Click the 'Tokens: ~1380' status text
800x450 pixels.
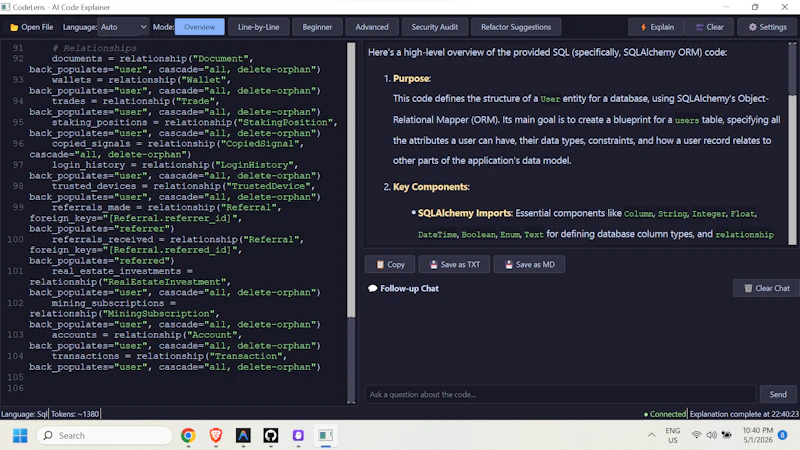coord(75,414)
